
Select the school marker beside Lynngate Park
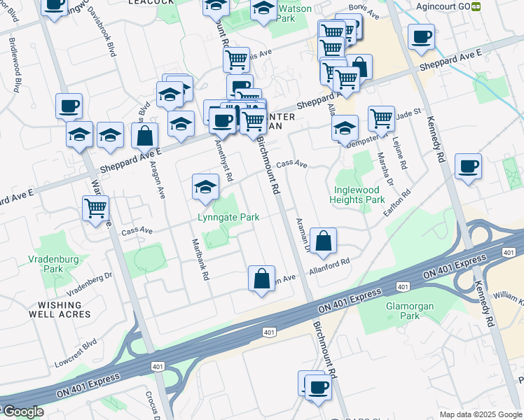pyautogui.click(x=205, y=188)
